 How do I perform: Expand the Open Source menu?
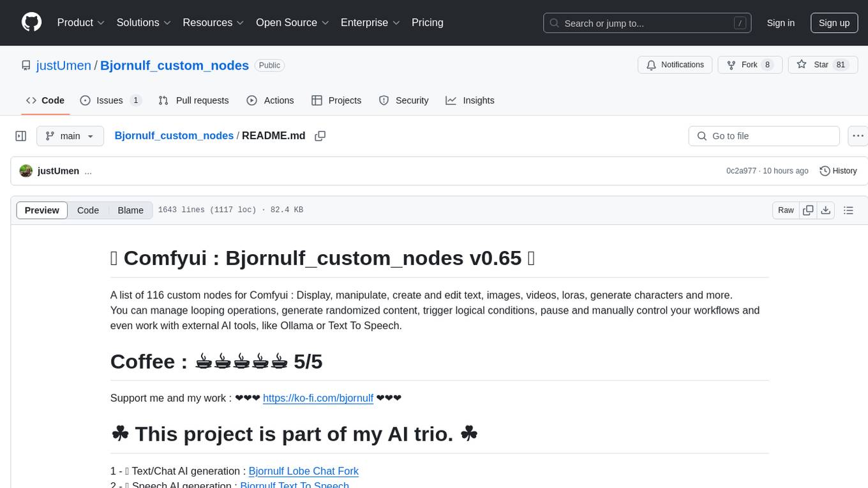click(x=292, y=22)
